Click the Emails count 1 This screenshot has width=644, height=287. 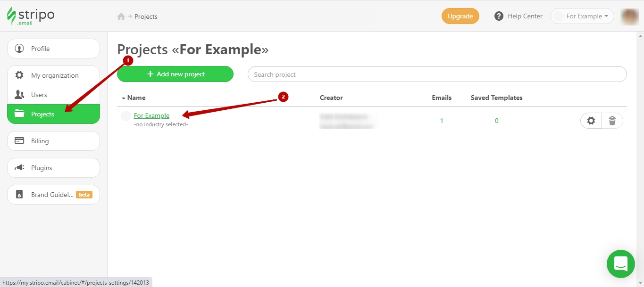coord(442,121)
